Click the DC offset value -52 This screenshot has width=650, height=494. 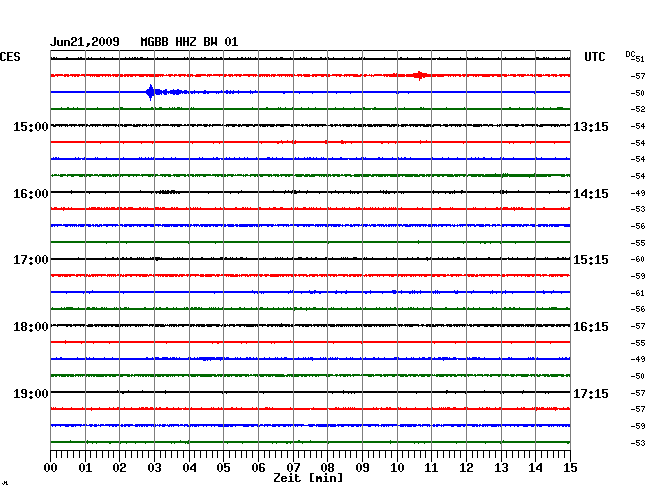(638, 109)
